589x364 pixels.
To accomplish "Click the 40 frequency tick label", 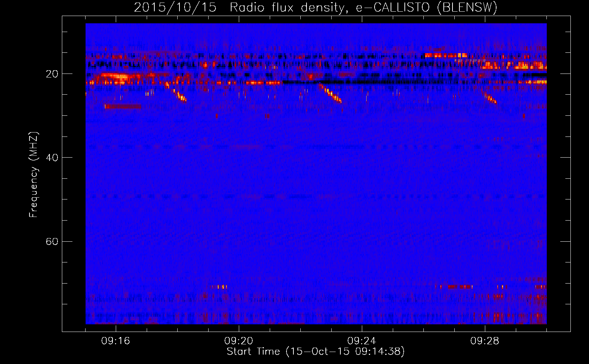I will [x=52, y=158].
